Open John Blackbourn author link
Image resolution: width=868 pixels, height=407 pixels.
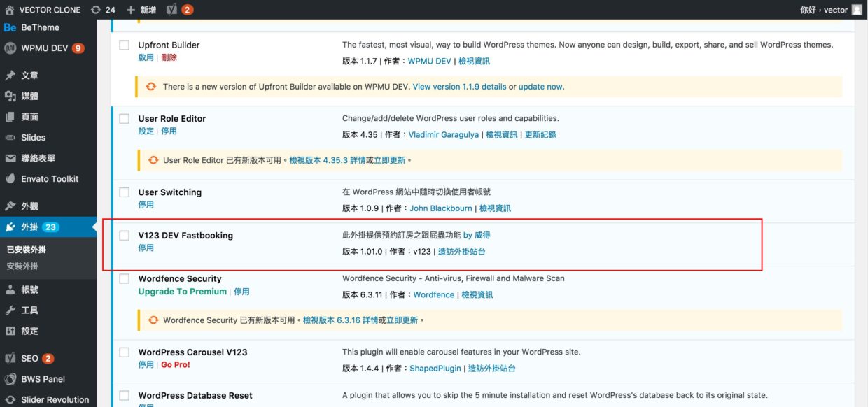(442, 208)
